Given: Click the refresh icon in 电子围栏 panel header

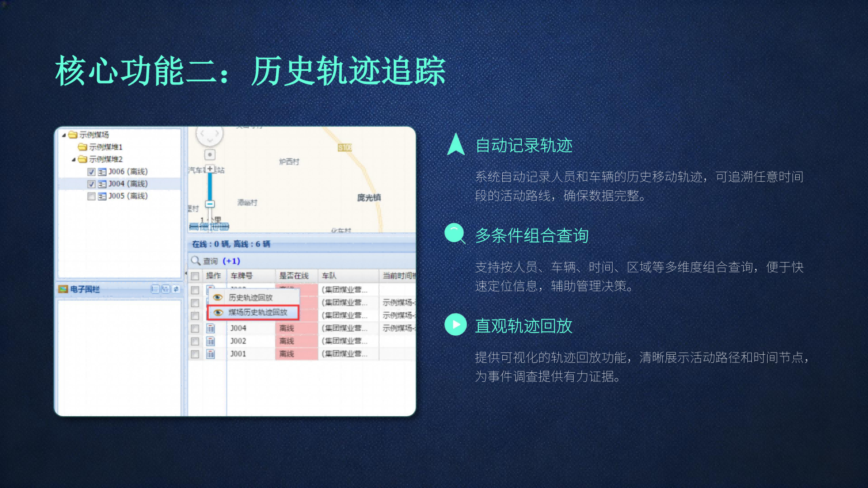Looking at the screenshot, I should 176,289.
